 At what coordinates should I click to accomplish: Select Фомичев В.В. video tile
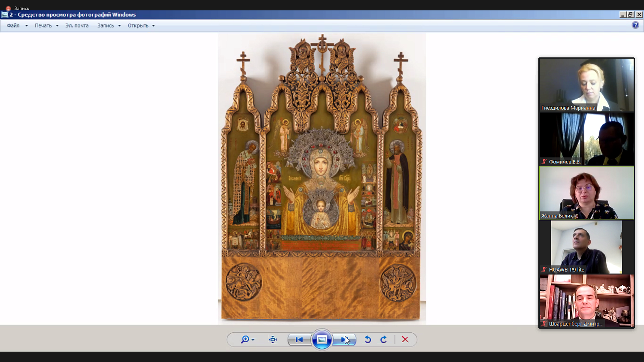click(586, 139)
